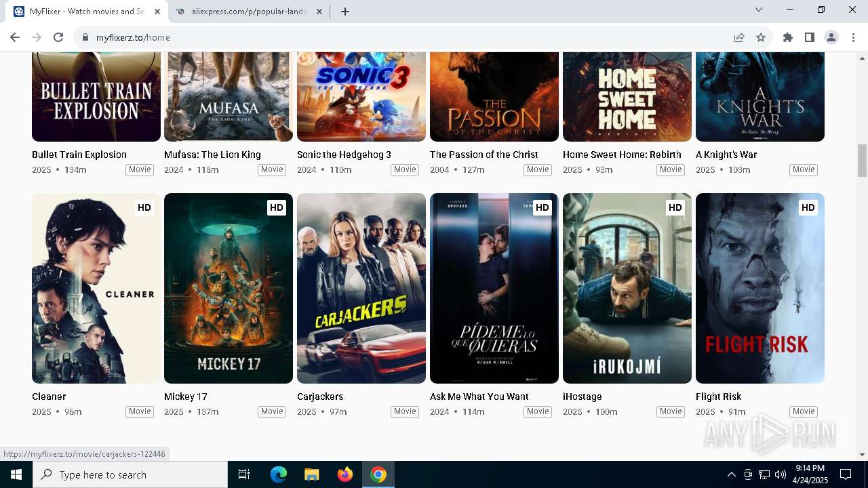Open the Carjackers movie poster

pyautogui.click(x=361, y=288)
